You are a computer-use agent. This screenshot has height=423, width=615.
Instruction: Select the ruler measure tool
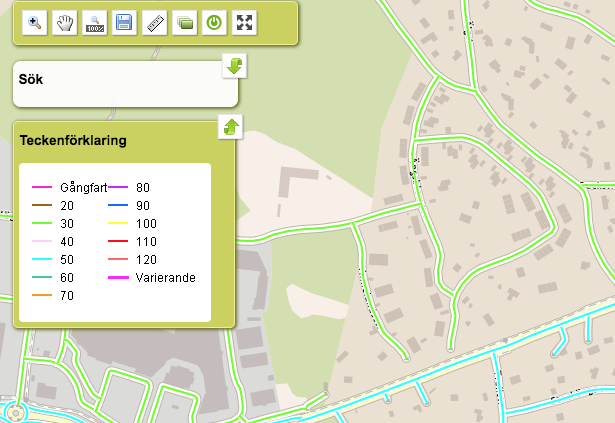[x=155, y=23]
